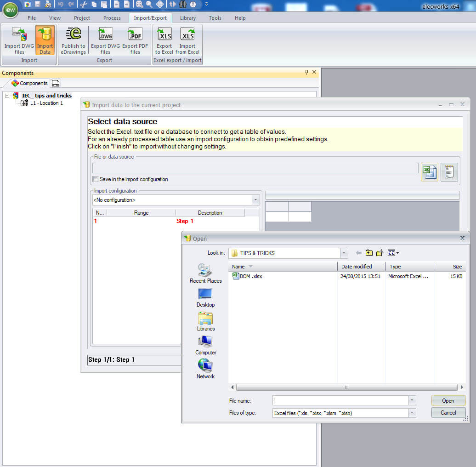Expand the quick access toolbar customize arrow
Screen dimensions: 476x467
point(206,4)
